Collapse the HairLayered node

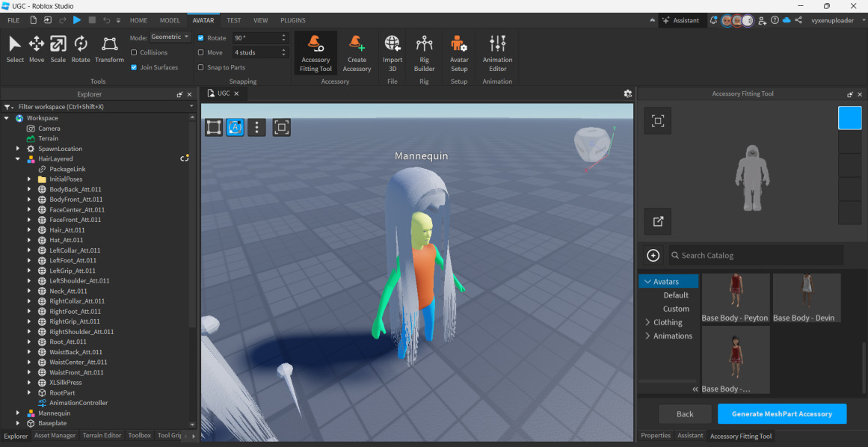18,158
